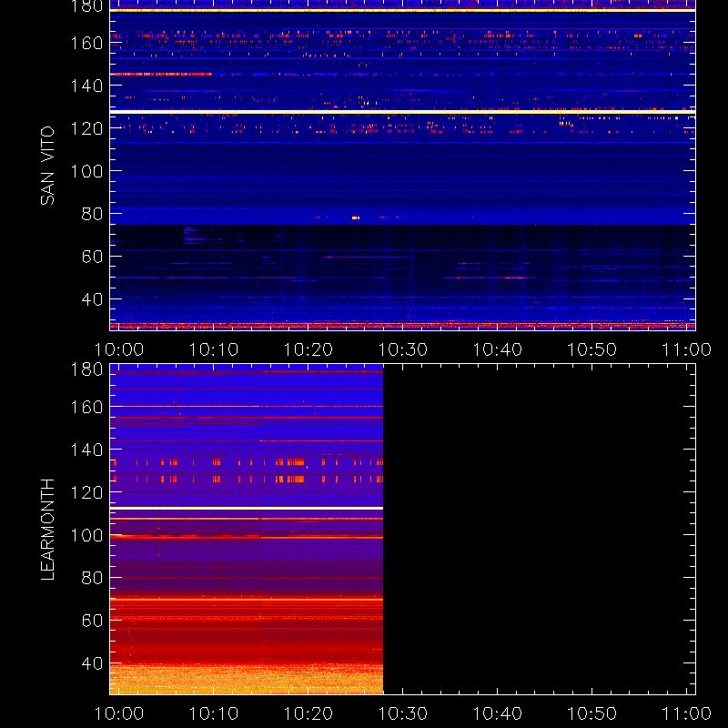Click 11:00 time label below San Vito plot
This screenshot has height=728, width=728.
(x=686, y=349)
